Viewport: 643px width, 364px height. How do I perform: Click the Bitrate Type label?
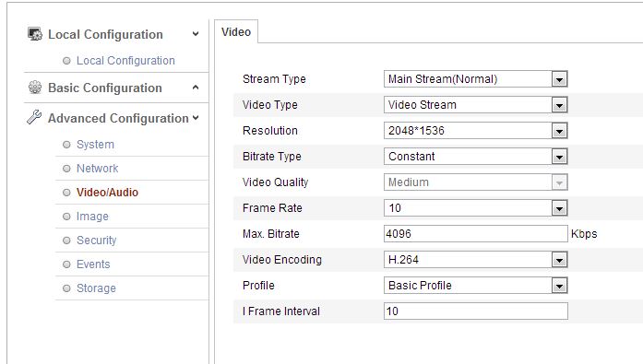click(271, 157)
